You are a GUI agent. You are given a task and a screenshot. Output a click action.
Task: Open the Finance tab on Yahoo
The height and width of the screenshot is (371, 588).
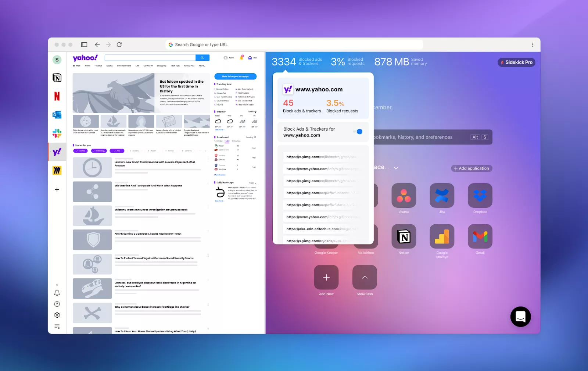coord(98,66)
